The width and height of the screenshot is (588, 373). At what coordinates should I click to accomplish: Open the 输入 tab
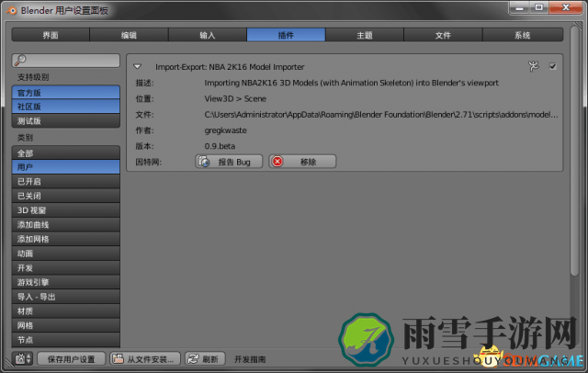[x=208, y=35]
